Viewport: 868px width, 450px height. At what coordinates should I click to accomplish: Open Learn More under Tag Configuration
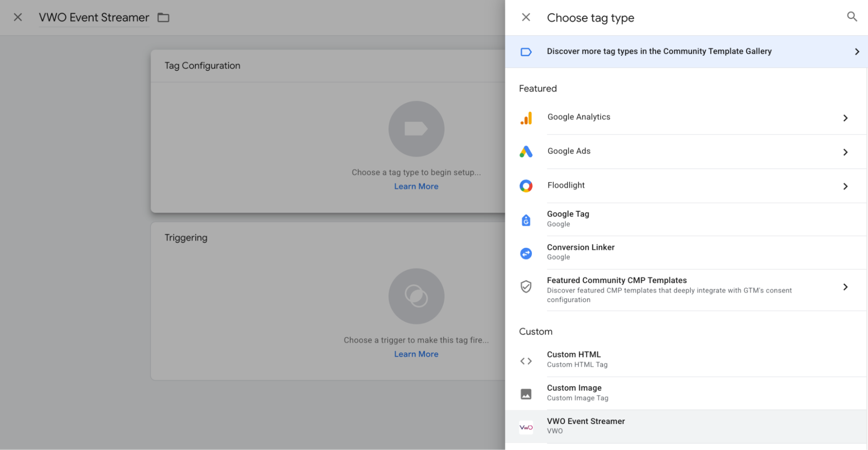click(416, 186)
